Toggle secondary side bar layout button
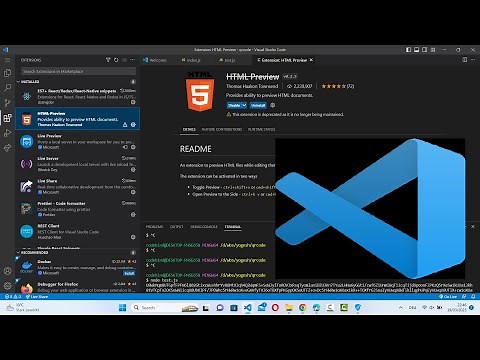480x360 pixels. 425,50
